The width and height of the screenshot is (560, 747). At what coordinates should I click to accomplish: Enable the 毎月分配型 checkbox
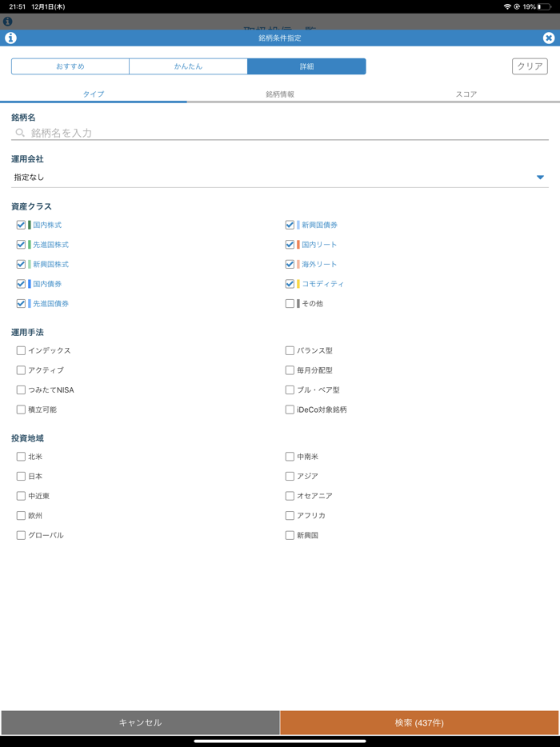click(290, 370)
